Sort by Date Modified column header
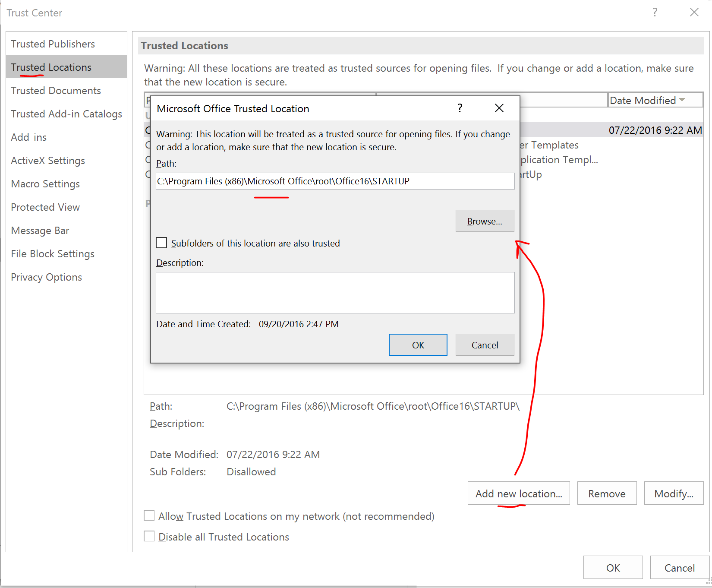The height and width of the screenshot is (588, 712). [655, 100]
